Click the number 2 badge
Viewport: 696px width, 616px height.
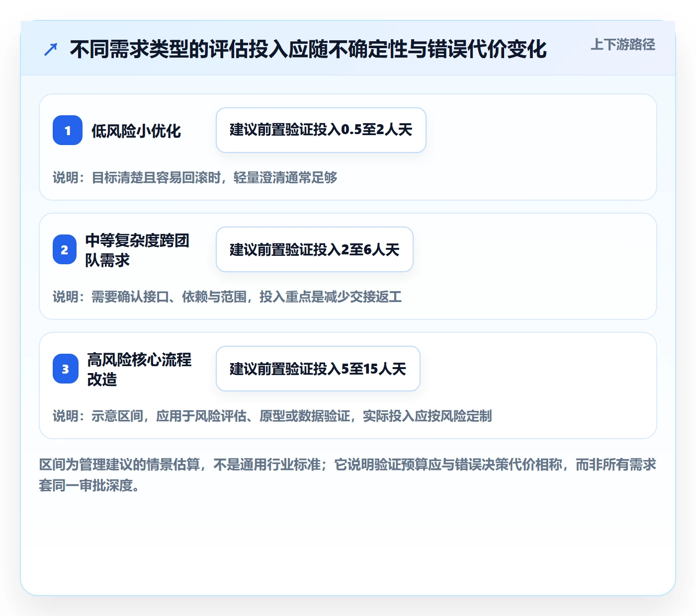(x=65, y=249)
